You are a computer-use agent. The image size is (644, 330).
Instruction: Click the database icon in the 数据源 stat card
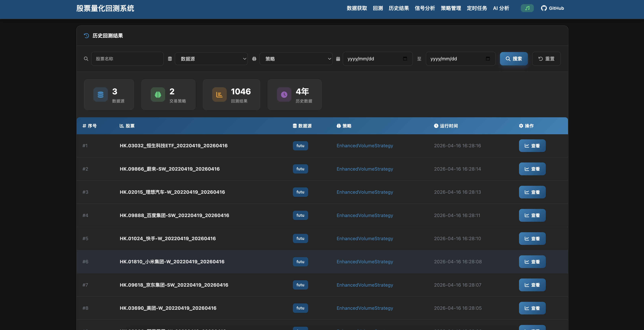(x=101, y=95)
